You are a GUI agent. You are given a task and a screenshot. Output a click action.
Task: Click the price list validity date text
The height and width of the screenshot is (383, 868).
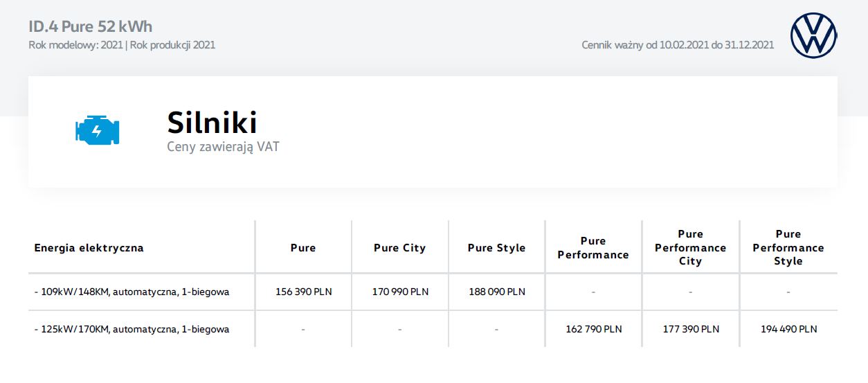677,45
